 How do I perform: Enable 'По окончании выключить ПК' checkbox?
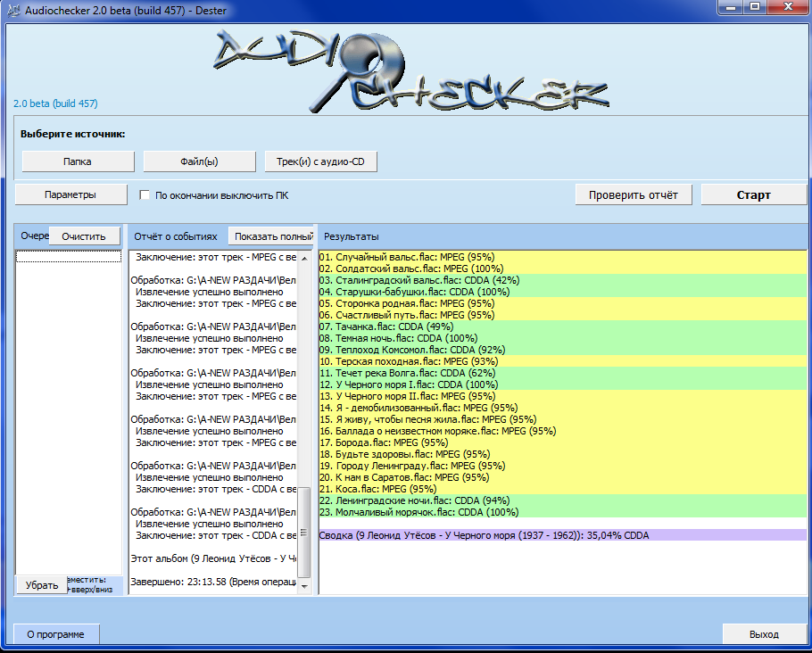coord(145,195)
